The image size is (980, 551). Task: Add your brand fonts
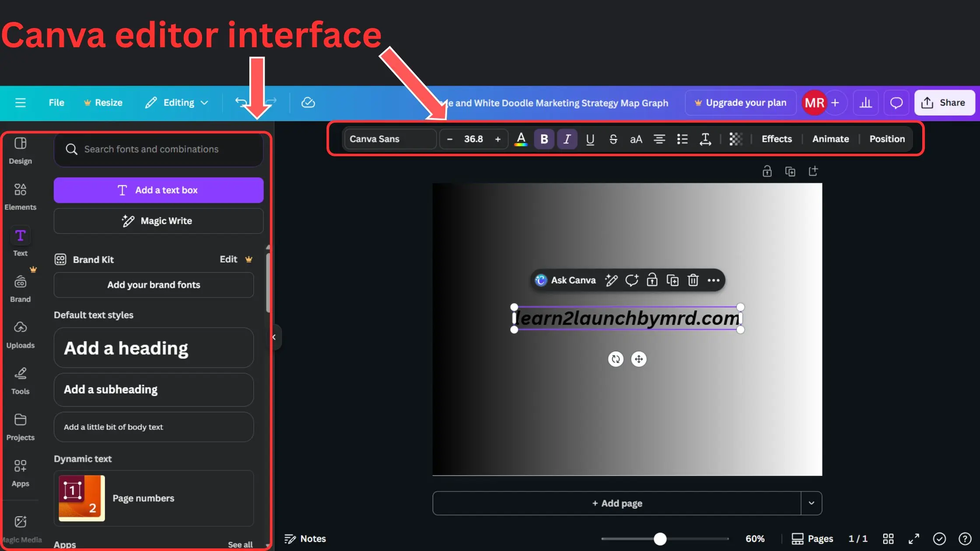154,285
